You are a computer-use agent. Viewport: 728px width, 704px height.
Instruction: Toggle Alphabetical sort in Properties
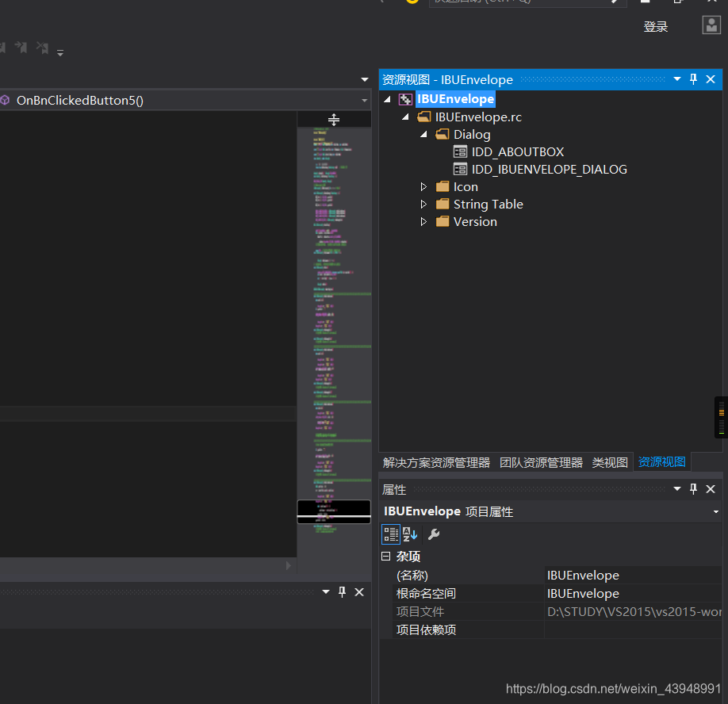410,534
